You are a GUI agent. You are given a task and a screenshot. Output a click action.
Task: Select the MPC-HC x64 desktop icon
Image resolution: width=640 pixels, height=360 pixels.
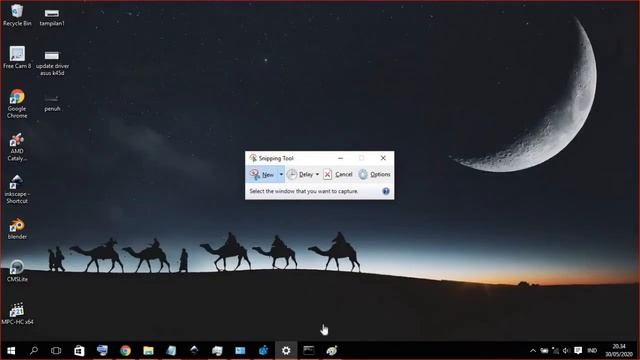(x=17, y=313)
